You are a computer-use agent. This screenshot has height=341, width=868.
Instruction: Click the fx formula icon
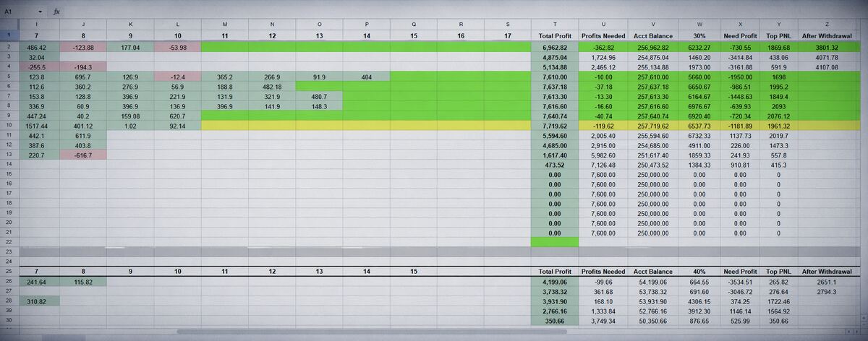coord(57,12)
